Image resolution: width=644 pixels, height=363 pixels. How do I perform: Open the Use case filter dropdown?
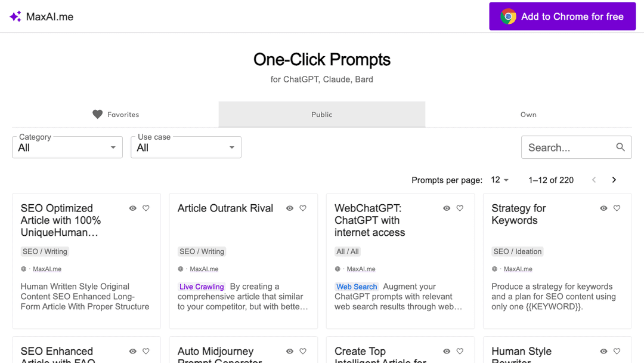click(x=185, y=147)
